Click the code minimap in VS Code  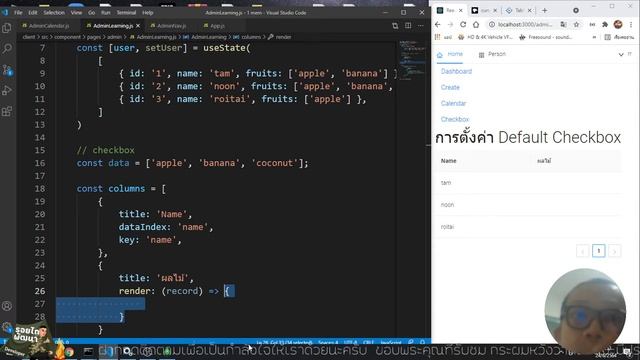[x=412, y=60]
